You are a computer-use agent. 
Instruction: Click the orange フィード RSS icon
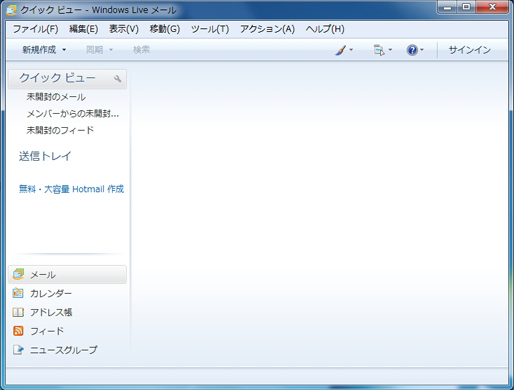pyautogui.click(x=18, y=331)
